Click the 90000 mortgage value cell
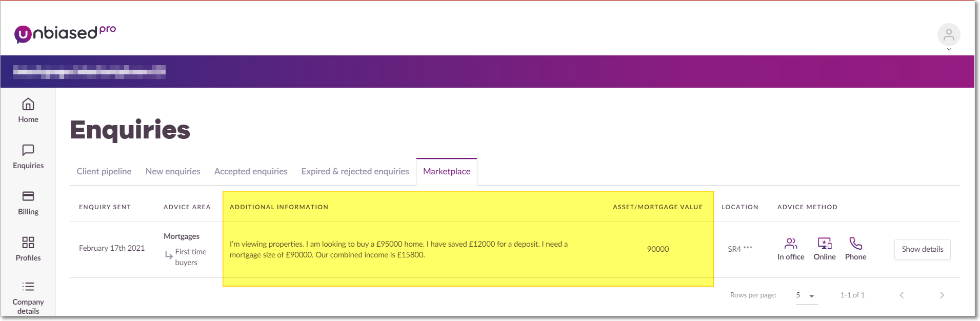This screenshot has width=980, height=321. click(658, 249)
